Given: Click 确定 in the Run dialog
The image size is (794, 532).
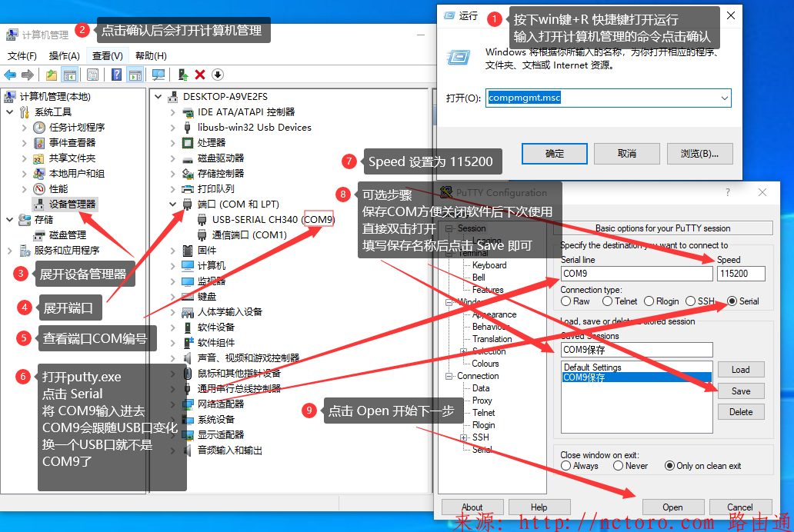Looking at the screenshot, I should point(555,154).
